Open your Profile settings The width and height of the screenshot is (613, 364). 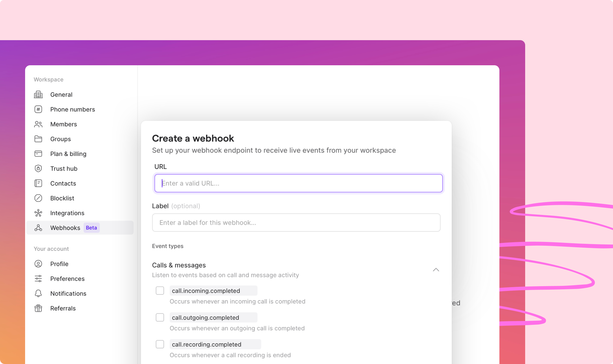(x=59, y=264)
